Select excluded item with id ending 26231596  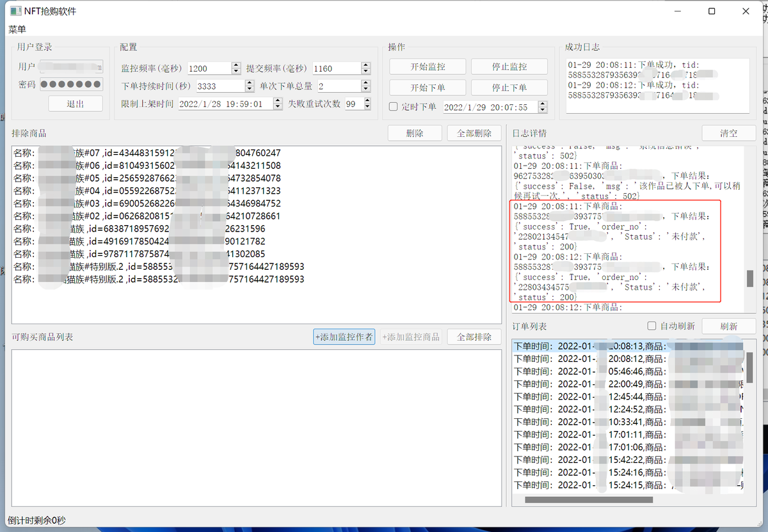[x=256, y=229]
